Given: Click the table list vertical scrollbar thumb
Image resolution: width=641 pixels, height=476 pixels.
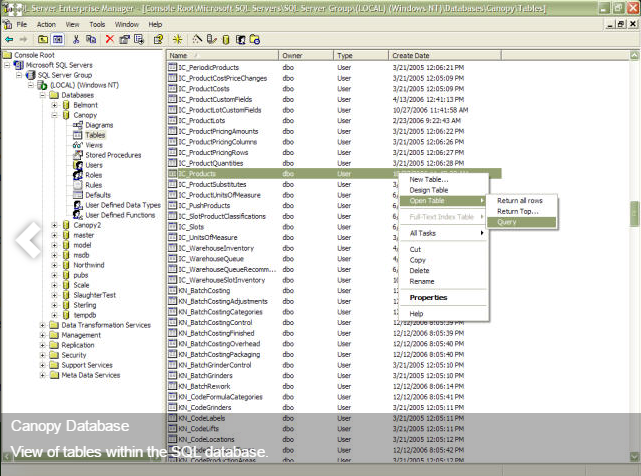Looking at the screenshot, I should coord(634,213).
